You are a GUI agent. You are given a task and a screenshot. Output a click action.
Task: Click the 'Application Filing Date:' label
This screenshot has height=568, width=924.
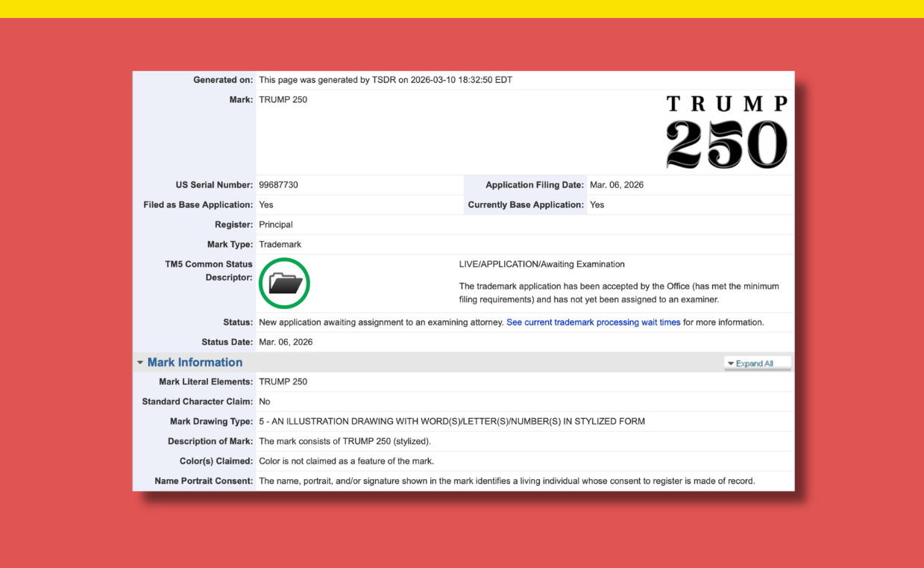(x=535, y=185)
